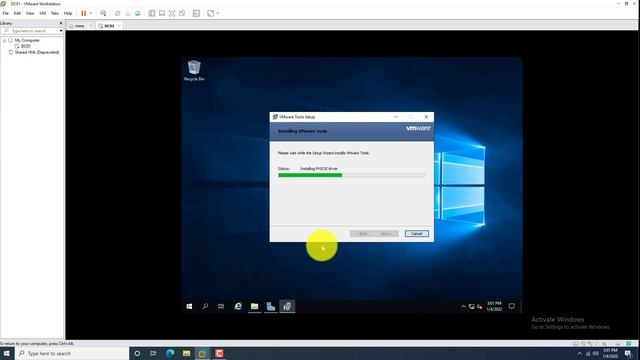640x360 pixels.
Task: Open the View menu
Action: 30,13
